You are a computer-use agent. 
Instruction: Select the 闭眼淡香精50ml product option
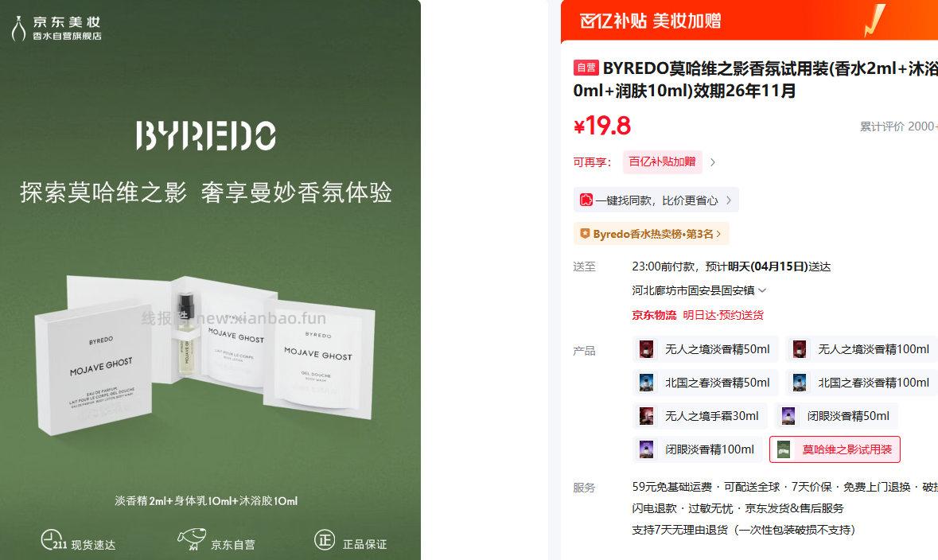point(836,416)
